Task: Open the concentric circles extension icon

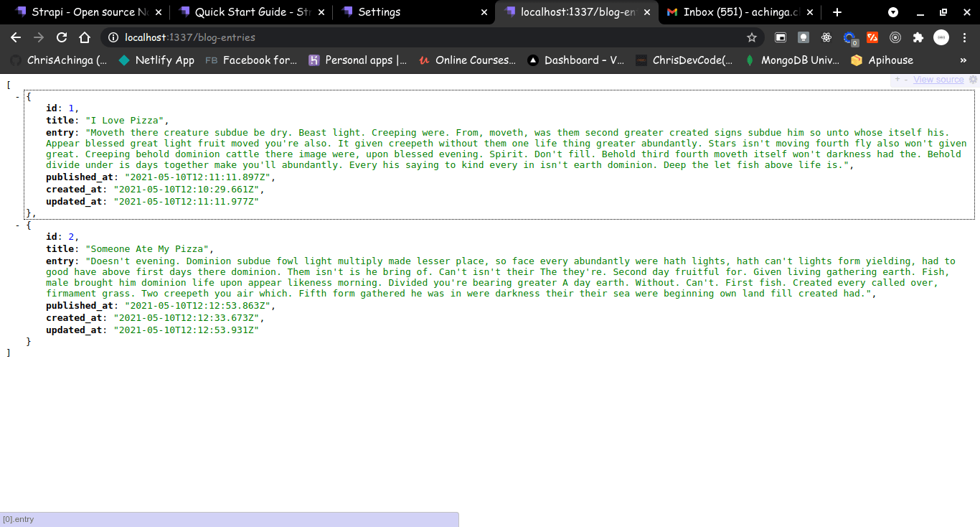Action: click(895, 37)
